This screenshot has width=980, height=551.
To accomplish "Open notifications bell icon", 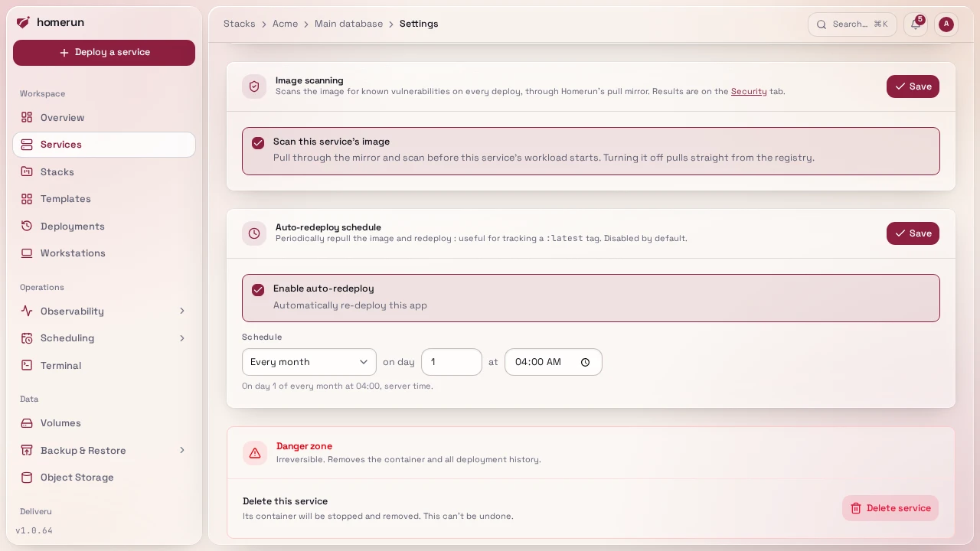I will [916, 24].
